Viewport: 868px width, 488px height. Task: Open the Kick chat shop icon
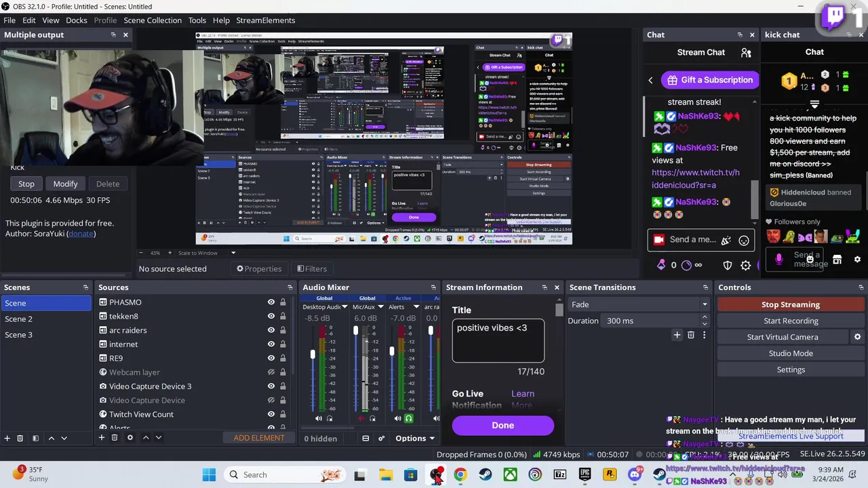(837, 260)
